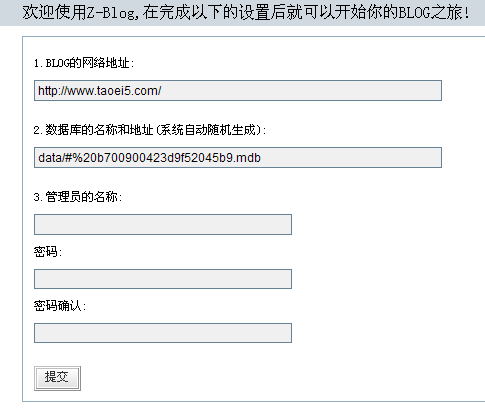Select the administrator name input box
This screenshot has height=409, width=485.
click(163, 224)
